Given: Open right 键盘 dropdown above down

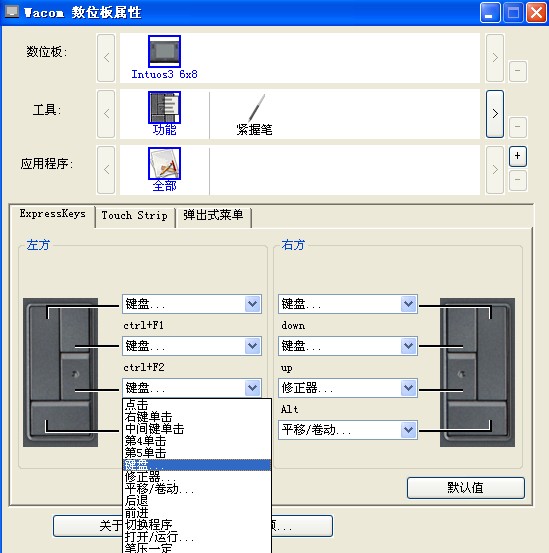Looking at the screenshot, I should (348, 304).
